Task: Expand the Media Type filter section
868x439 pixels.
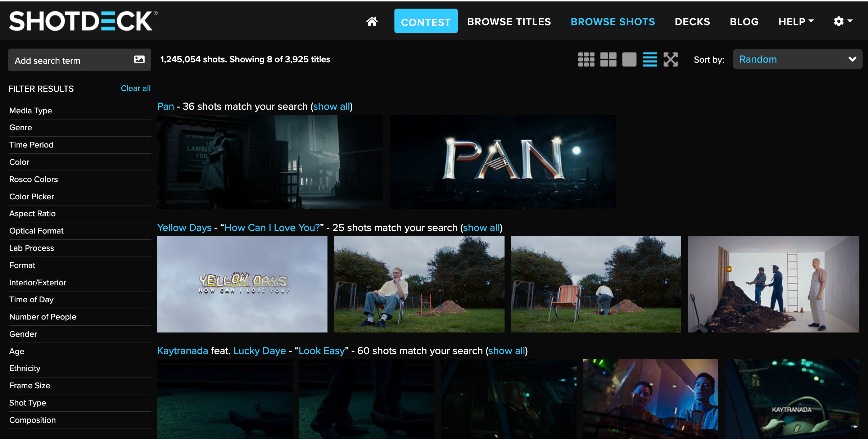Action: pos(31,110)
